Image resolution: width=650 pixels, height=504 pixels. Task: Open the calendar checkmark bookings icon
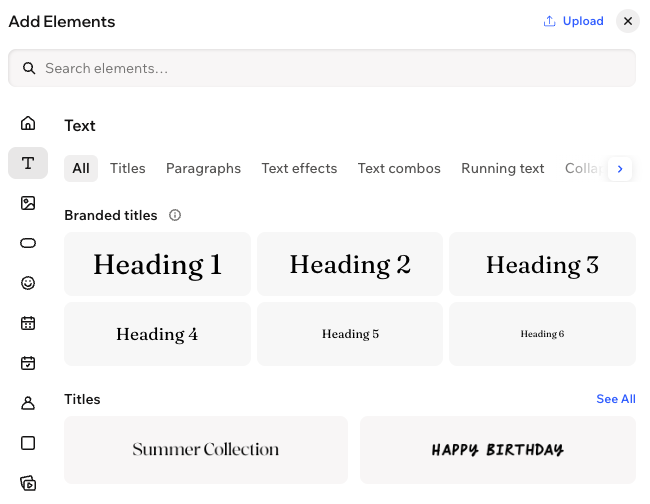point(28,363)
